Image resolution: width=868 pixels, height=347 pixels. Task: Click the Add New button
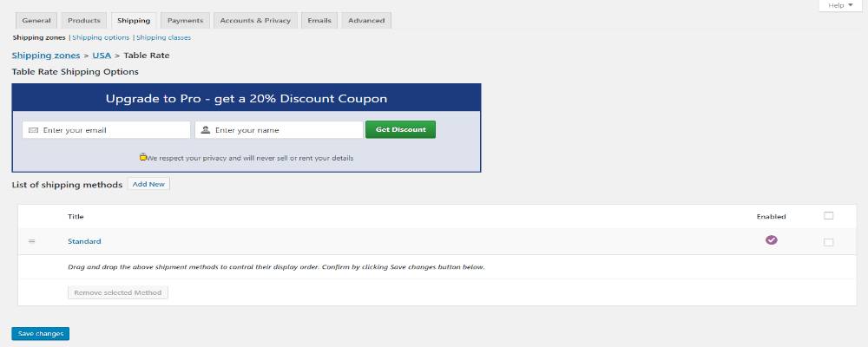148,184
